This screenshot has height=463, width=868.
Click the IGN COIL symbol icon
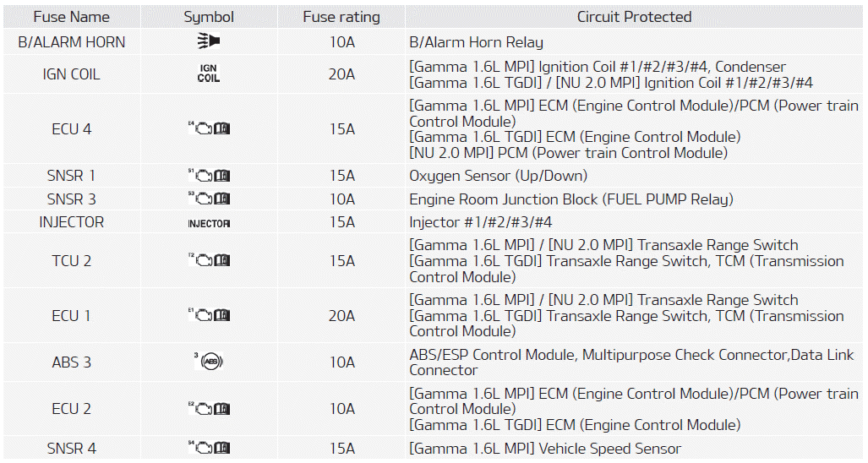pos(209,74)
